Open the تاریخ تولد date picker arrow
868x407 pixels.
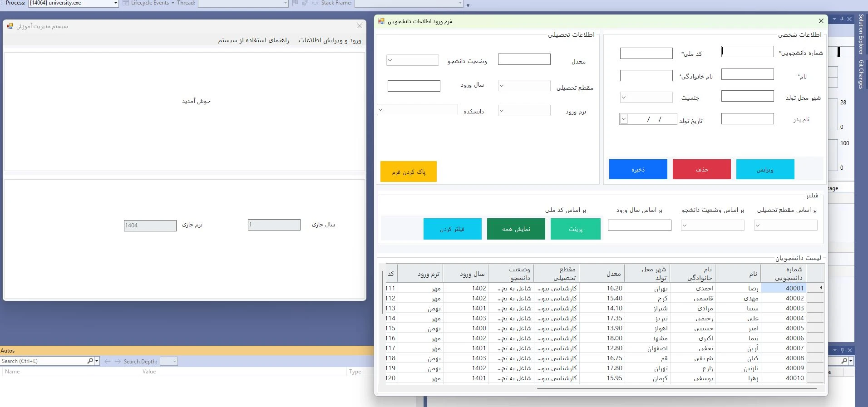coord(624,119)
